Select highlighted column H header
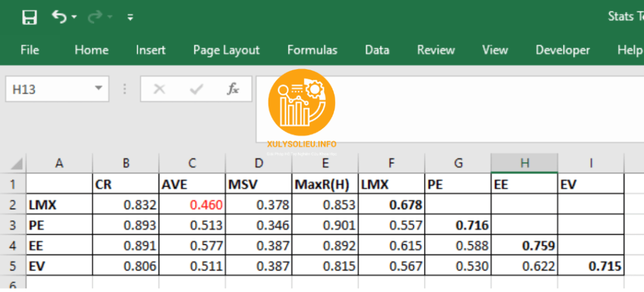 point(525,164)
